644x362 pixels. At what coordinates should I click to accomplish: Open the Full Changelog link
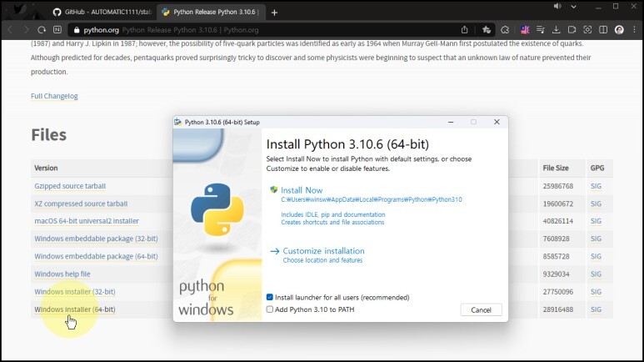pos(54,96)
